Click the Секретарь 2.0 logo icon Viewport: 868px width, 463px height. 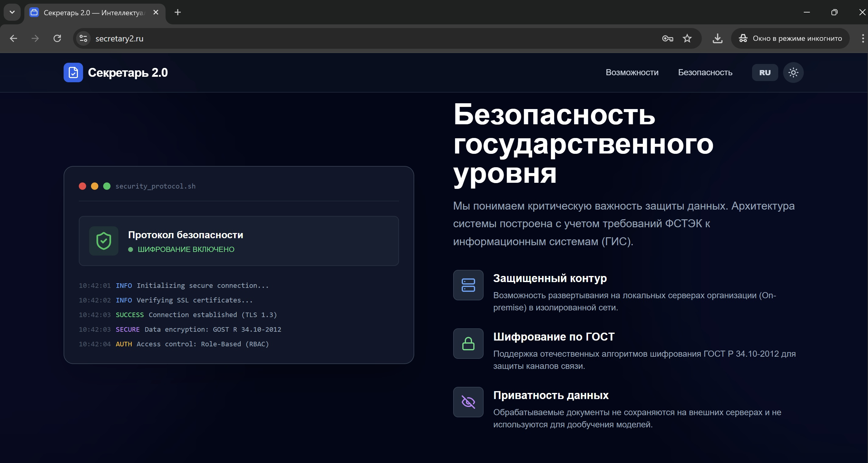(x=73, y=72)
